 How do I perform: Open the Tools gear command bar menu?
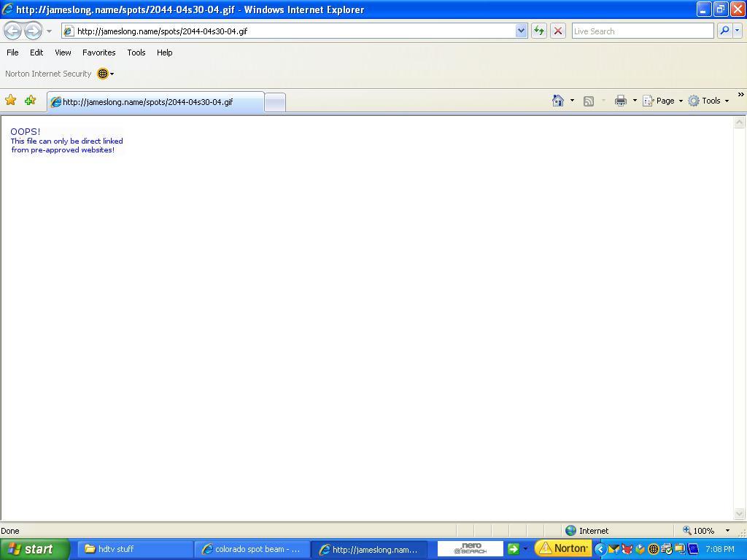tap(708, 101)
